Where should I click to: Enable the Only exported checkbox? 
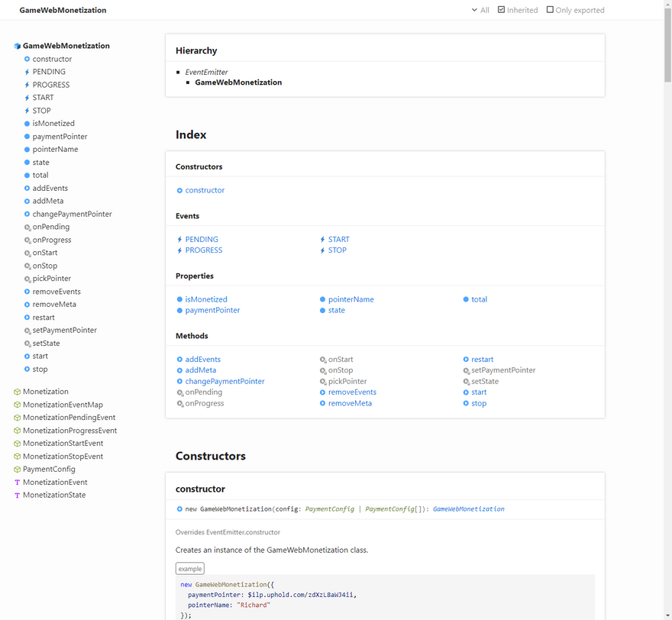coord(550,10)
